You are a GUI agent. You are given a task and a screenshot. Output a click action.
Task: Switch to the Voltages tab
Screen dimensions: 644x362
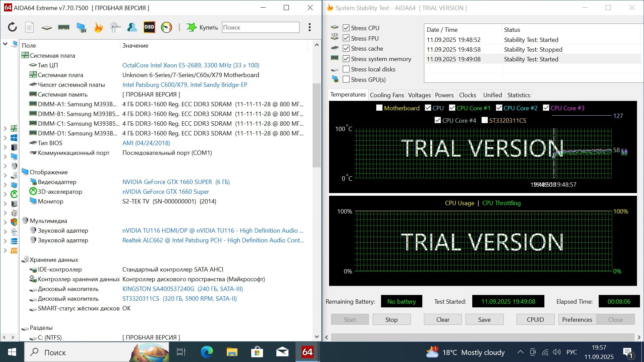(419, 95)
